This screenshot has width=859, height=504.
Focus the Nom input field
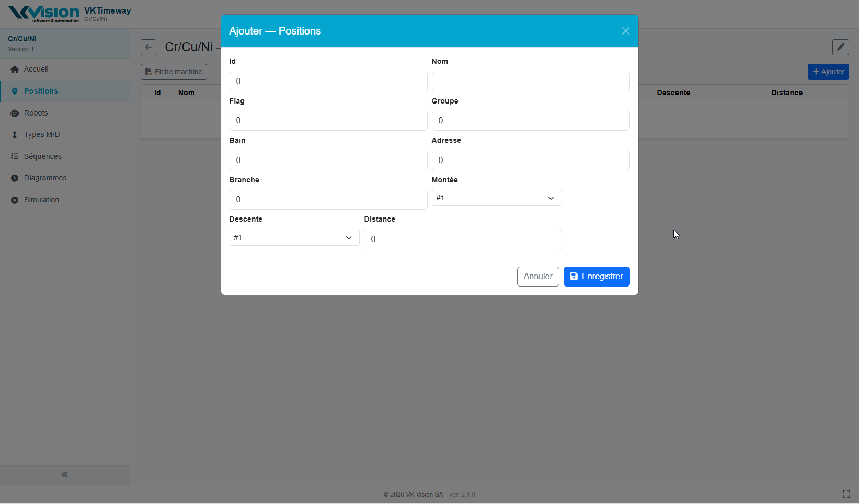click(x=530, y=82)
